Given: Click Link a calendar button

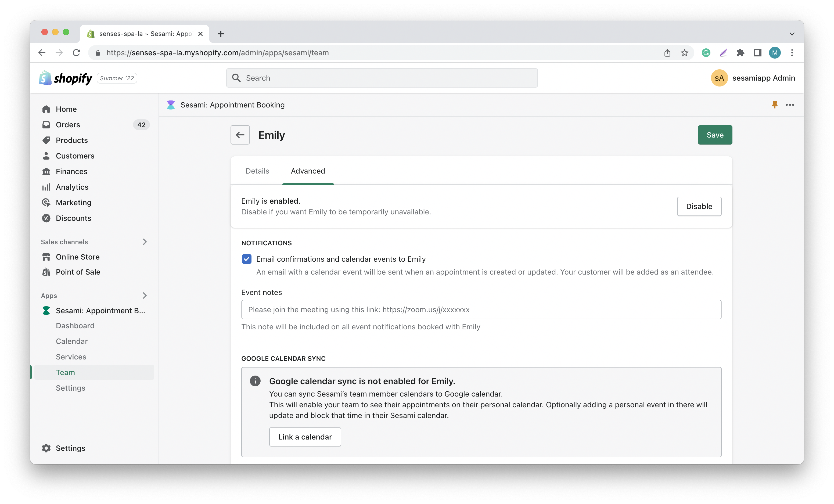Looking at the screenshot, I should [x=305, y=437].
